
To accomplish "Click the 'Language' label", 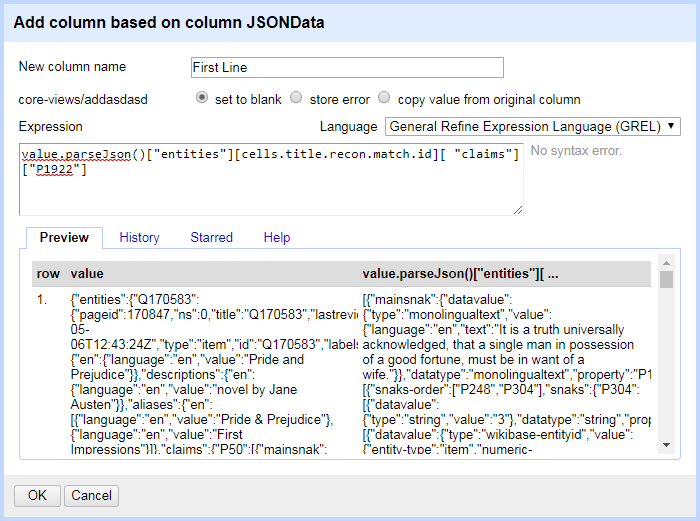I will click(x=349, y=127).
